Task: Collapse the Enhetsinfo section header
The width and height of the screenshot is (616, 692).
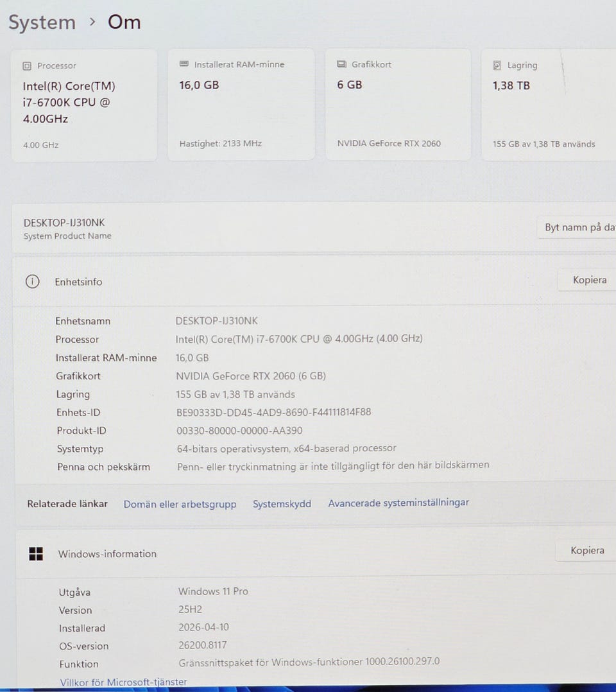Action: pos(315,281)
